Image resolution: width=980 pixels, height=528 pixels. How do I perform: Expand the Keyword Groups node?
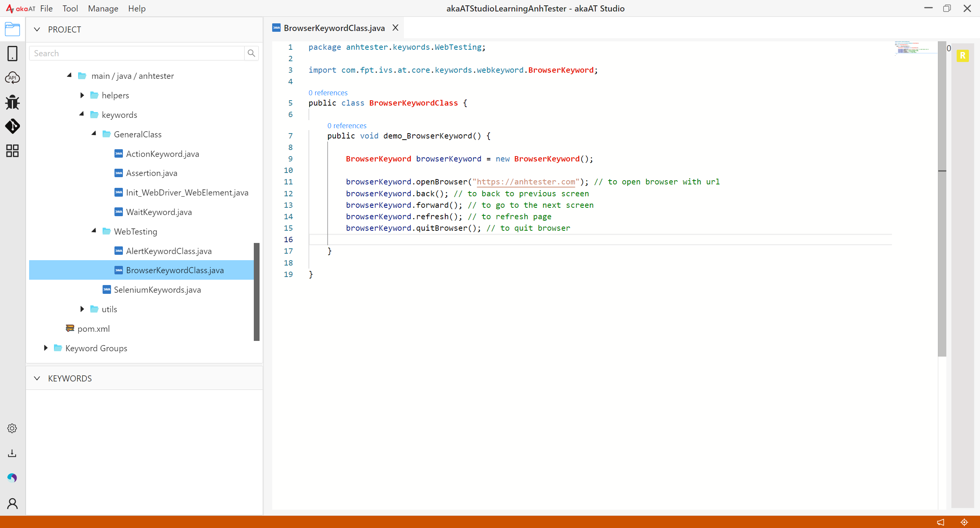pyautogui.click(x=46, y=348)
